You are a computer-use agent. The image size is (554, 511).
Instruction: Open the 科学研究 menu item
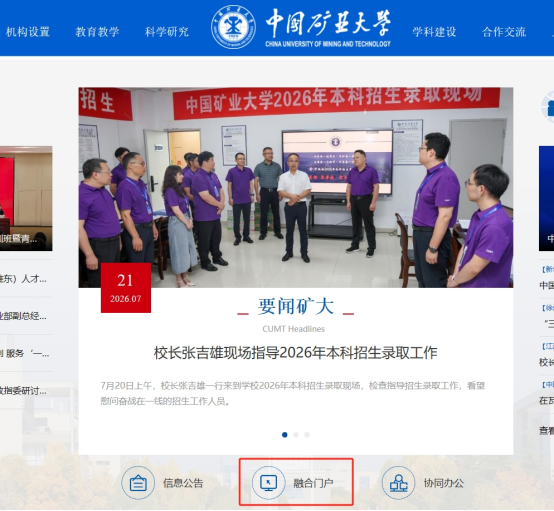click(x=166, y=32)
